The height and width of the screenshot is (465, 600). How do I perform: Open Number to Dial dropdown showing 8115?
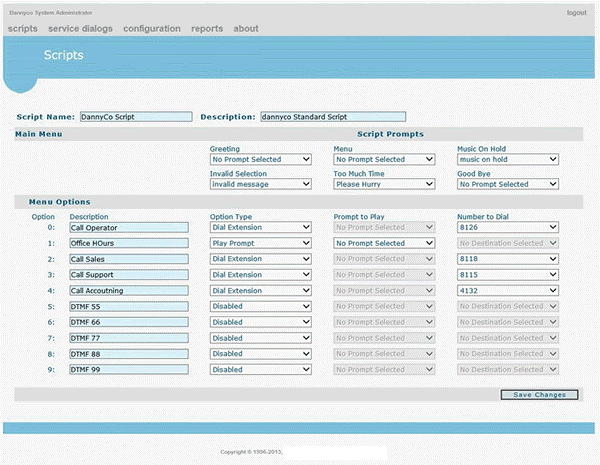click(x=508, y=275)
